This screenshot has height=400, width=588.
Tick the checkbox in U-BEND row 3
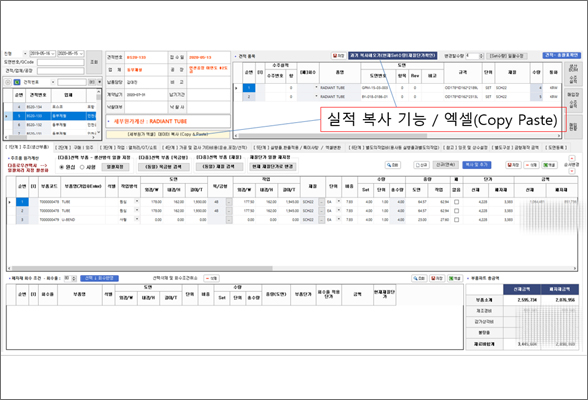[x=456, y=220]
